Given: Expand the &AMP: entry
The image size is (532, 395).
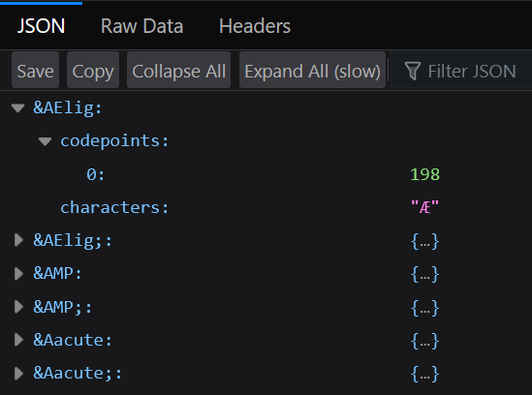Looking at the screenshot, I should coord(18,273).
